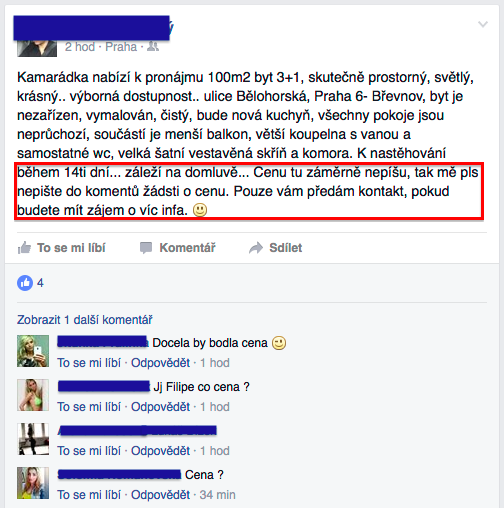
Task: Click the 34 min timestamp on the last comment
Action: click(x=217, y=495)
